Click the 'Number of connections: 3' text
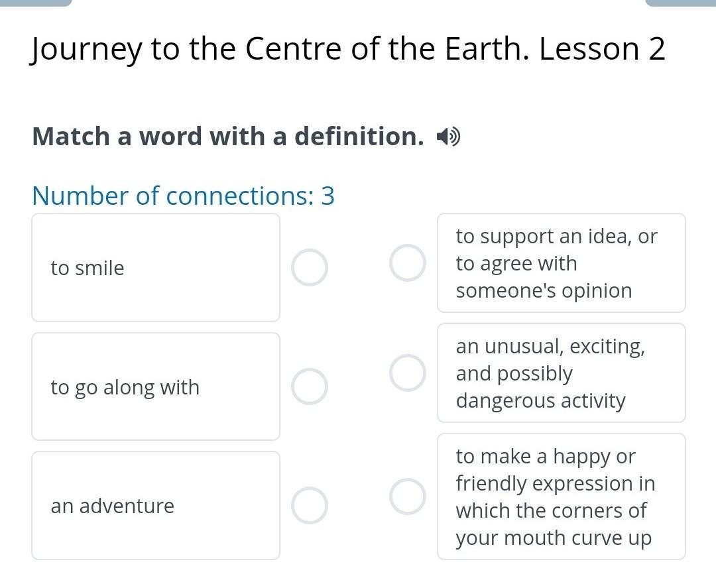The height and width of the screenshot is (588, 716). point(183,196)
